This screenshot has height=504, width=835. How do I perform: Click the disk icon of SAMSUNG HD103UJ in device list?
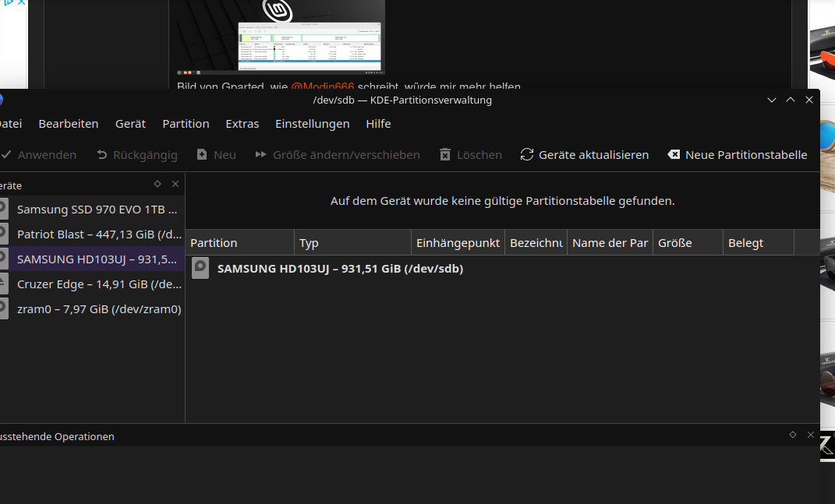tap(4, 259)
